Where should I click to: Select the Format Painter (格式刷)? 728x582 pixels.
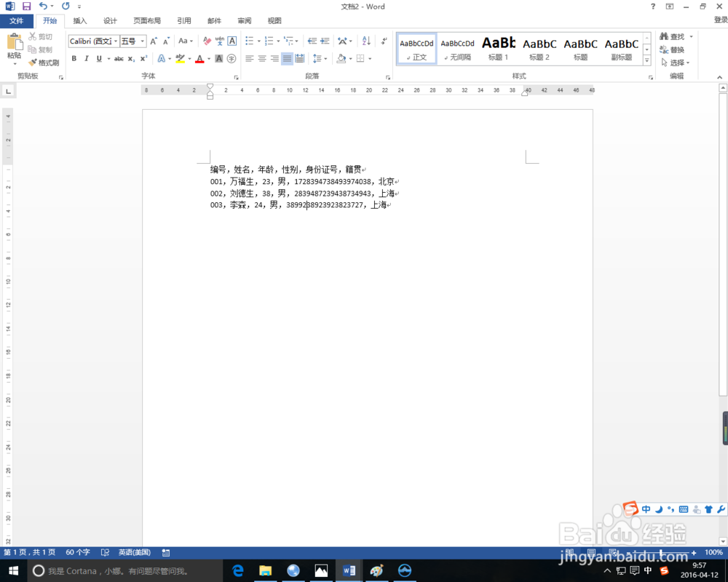(44, 63)
